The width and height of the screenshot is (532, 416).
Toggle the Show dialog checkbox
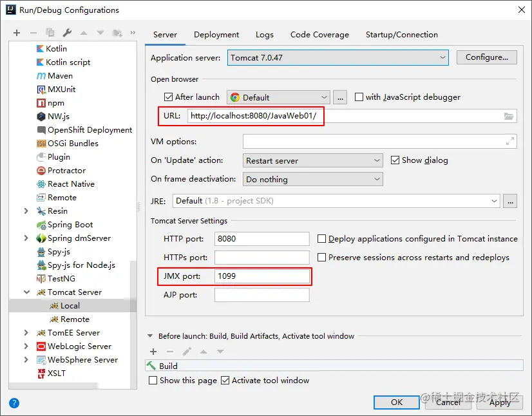coord(395,160)
